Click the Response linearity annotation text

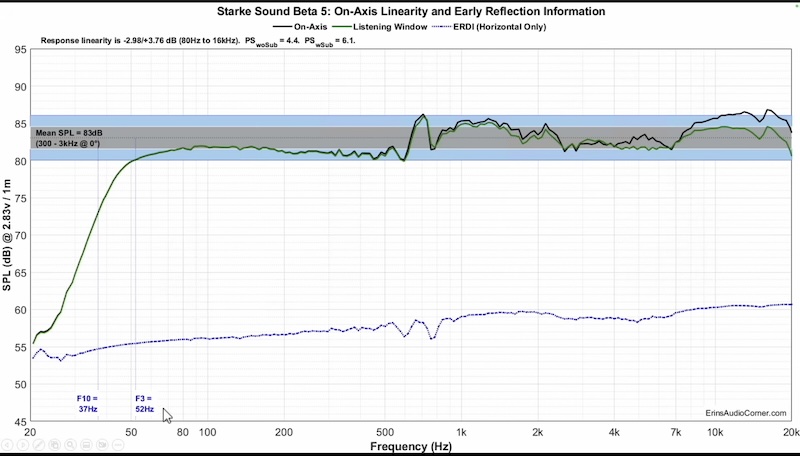click(x=198, y=41)
